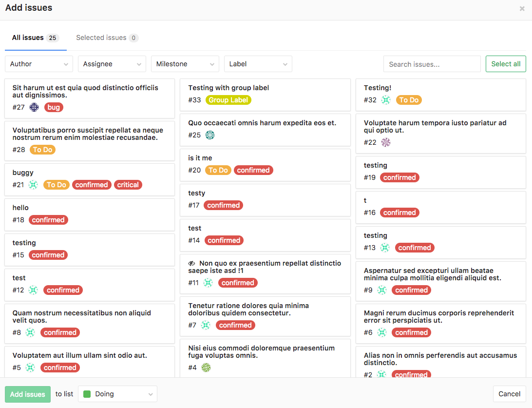Click the avatar next to issue #21 buggy
Image resolution: width=532 pixels, height=408 pixels.
(x=33, y=185)
